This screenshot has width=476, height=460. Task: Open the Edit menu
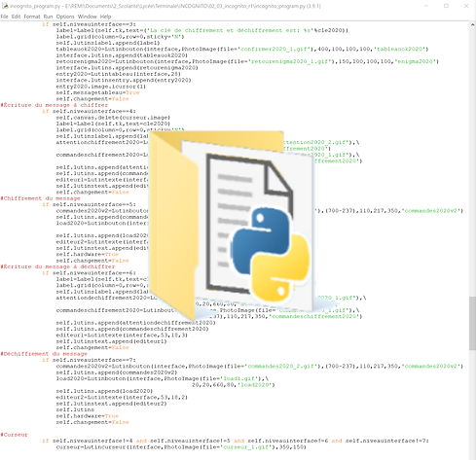tap(16, 17)
